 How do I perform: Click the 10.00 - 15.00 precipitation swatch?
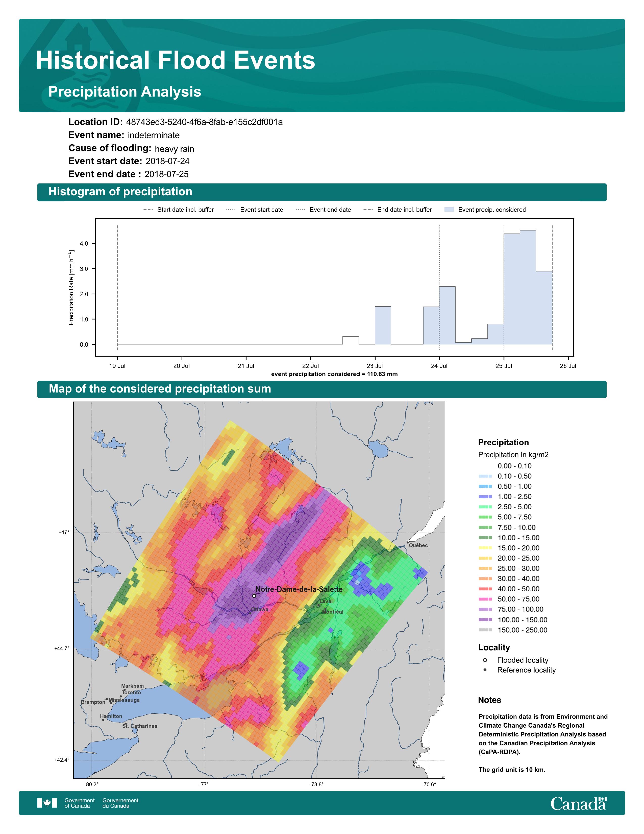point(485,538)
